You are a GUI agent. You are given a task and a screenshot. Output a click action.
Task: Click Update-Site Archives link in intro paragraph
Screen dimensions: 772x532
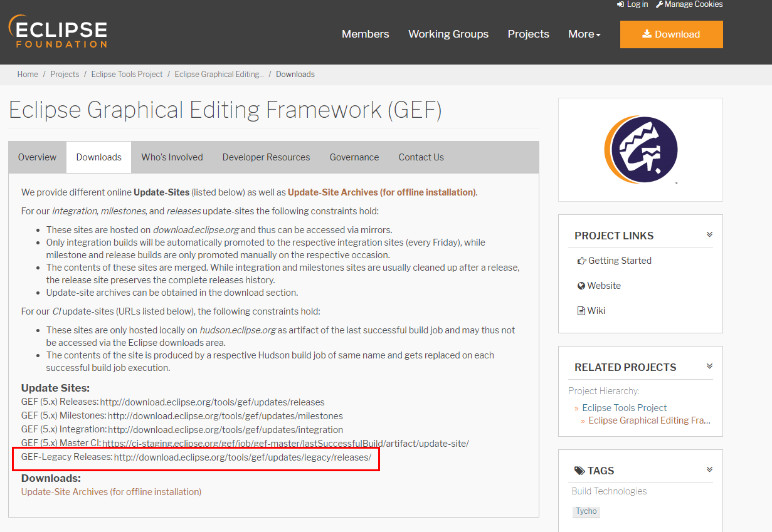click(x=381, y=192)
